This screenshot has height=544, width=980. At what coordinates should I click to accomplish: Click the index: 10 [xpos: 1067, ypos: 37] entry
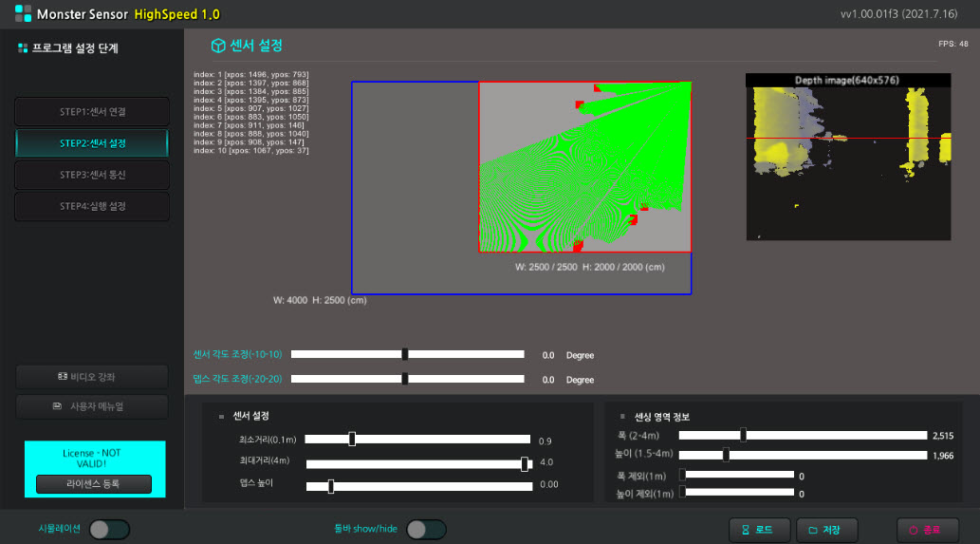(250, 151)
